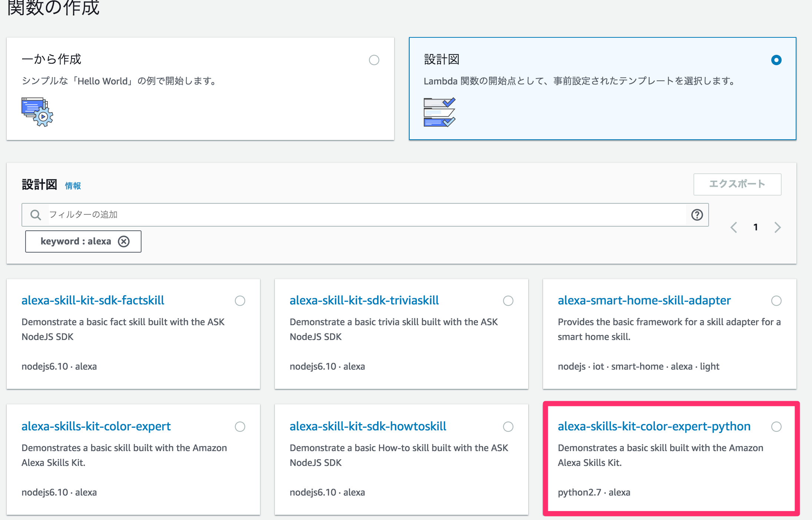
Task: Click the 一から作成 card title
Action: (x=51, y=59)
